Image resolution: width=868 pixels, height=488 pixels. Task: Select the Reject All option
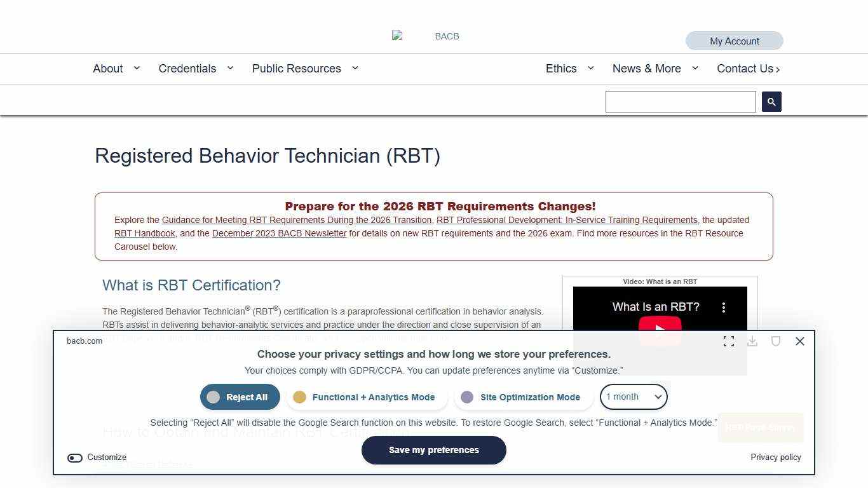240,396
